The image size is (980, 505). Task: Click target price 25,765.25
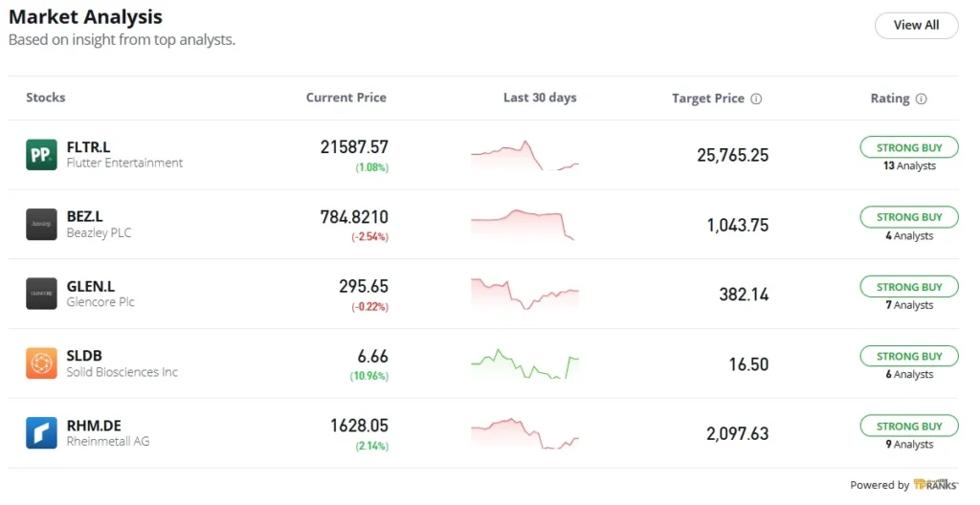733,155
